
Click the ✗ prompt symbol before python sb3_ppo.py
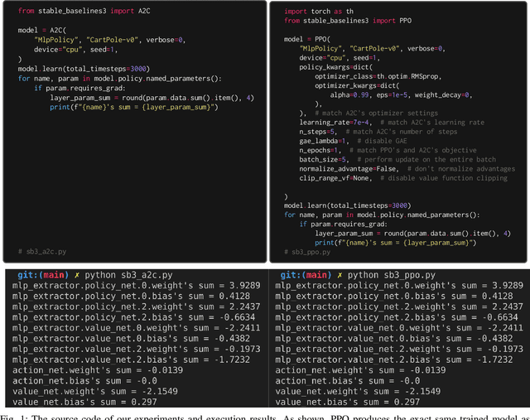[x=341, y=275]
